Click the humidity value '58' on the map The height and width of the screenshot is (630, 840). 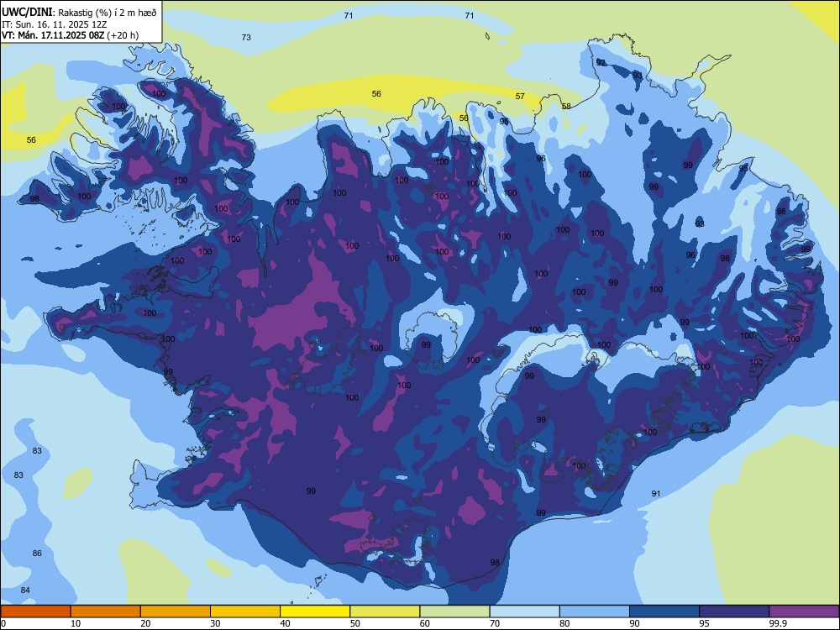[566, 106]
